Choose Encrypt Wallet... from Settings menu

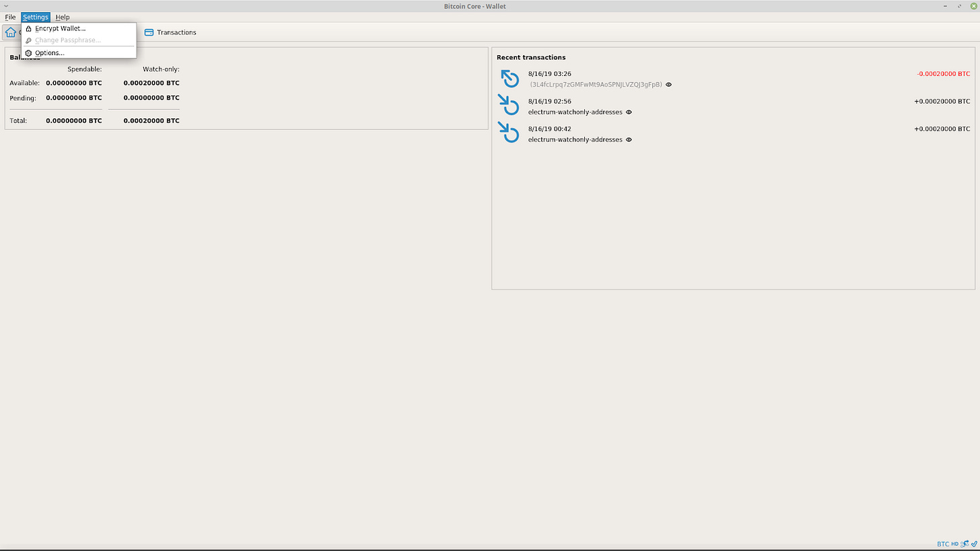pos(79,28)
